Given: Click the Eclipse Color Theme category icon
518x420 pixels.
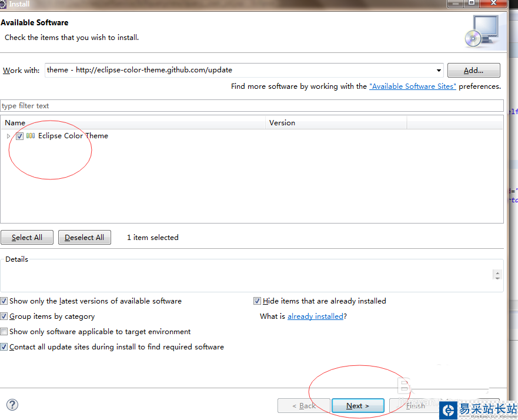Looking at the screenshot, I should (31, 136).
